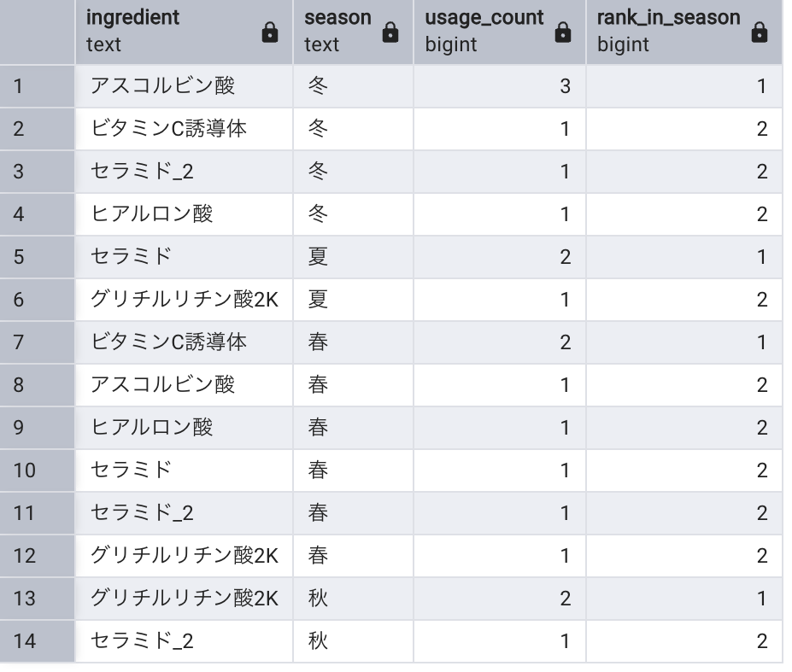Select row number 1 header
The height and width of the screenshot is (672, 792).
pyautogui.click(x=37, y=86)
